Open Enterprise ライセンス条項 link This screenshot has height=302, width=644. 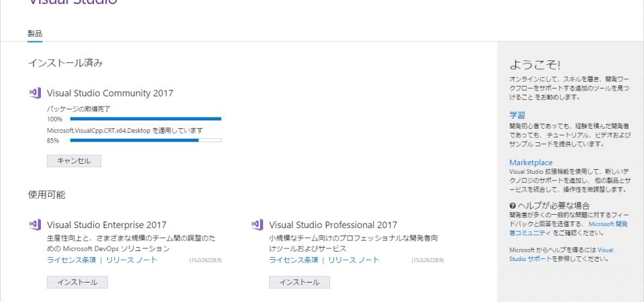click(72, 260)
